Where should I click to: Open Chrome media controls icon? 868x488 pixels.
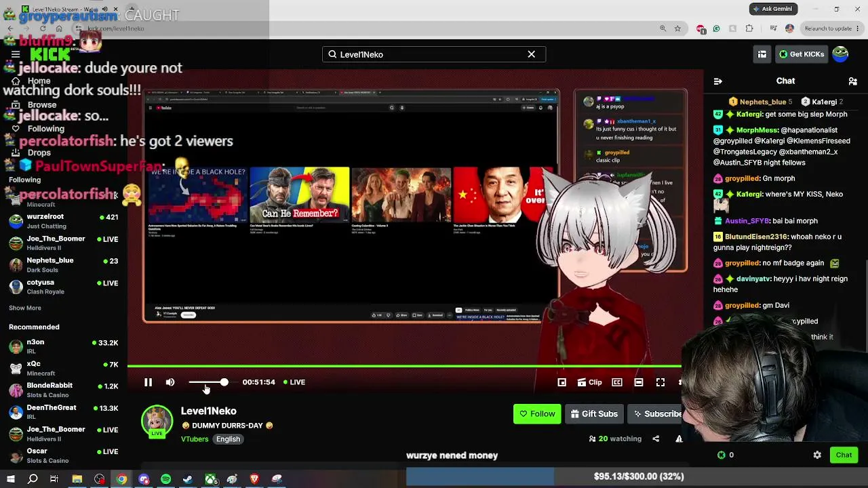(773, 28)
